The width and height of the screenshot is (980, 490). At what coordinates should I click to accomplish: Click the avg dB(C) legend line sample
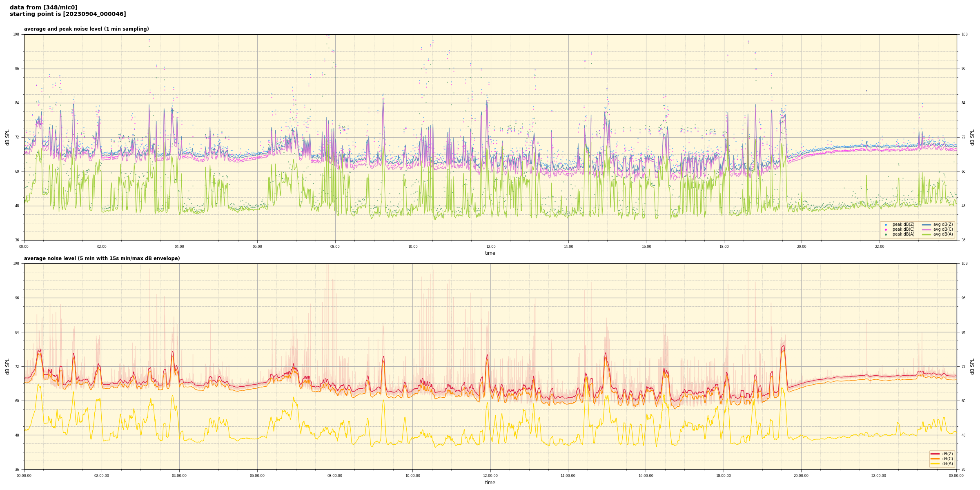click(x=927, y=229)
